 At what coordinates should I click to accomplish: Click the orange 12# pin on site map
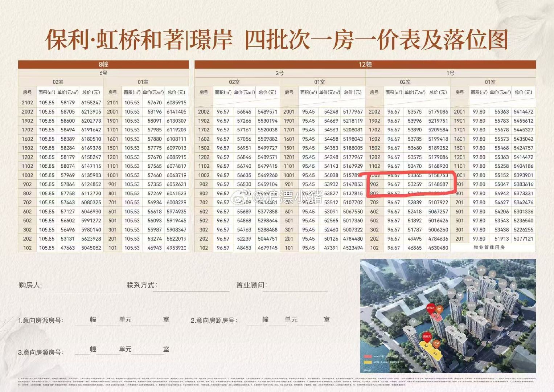point(436,344)
